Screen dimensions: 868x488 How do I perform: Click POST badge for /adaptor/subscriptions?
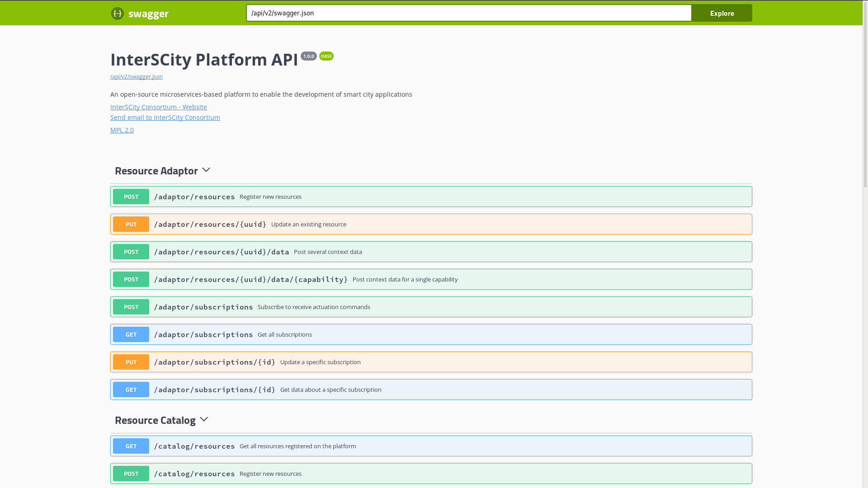tap(131, 307)
